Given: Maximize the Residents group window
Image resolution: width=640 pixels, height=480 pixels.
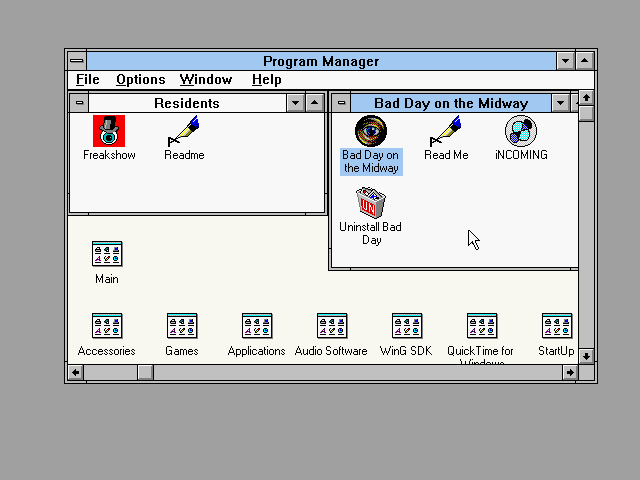Looking at the screenshot, I should click(315, 103).
